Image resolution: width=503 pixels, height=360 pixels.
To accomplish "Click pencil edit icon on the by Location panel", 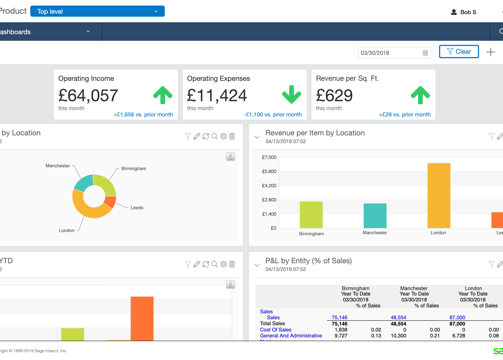I will tap(197, 136).
